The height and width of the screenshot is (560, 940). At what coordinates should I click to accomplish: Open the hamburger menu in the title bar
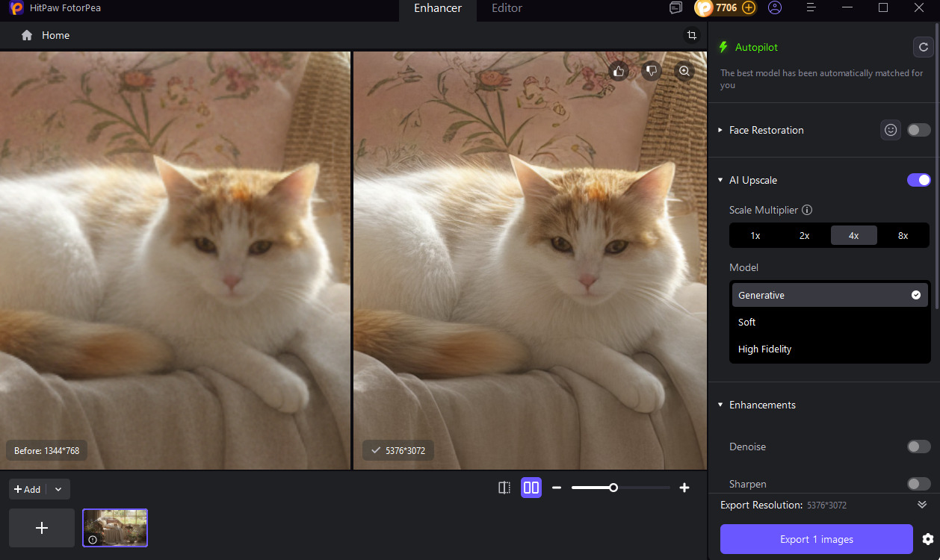(x=811, y=8)
